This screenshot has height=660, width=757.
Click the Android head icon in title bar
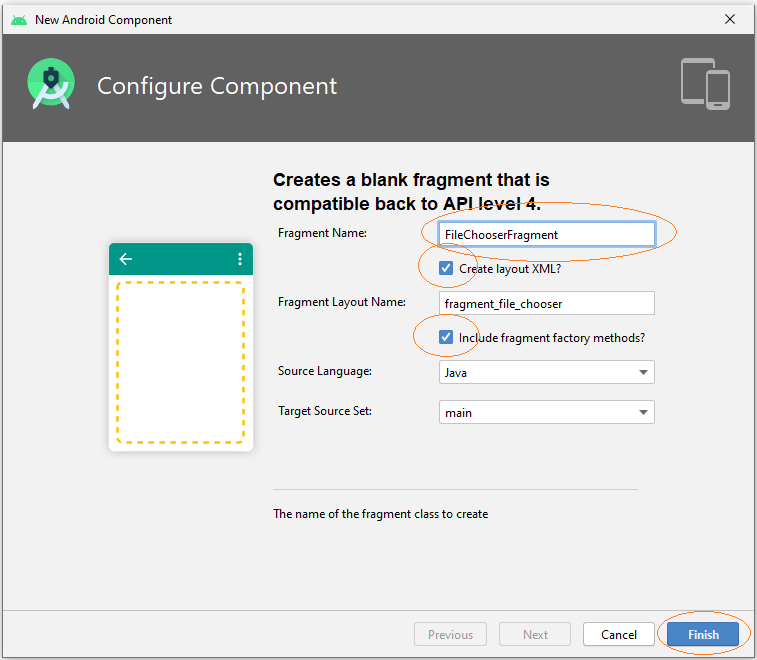[19, 20]
